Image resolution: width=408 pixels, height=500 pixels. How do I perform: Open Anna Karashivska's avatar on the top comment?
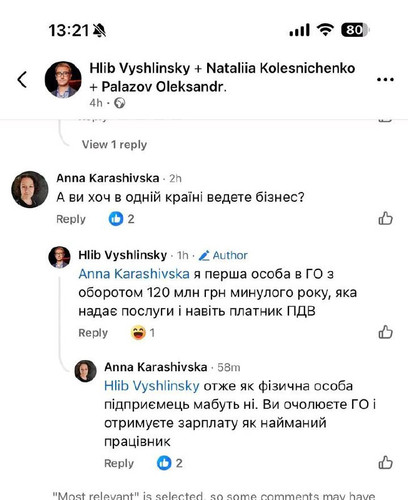pyautogui.click(x=30, y=189)
